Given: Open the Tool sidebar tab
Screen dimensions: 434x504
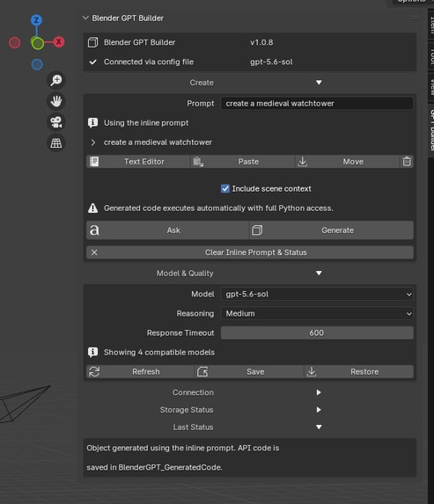Looking at the screenshot, I should click(431, 56).
